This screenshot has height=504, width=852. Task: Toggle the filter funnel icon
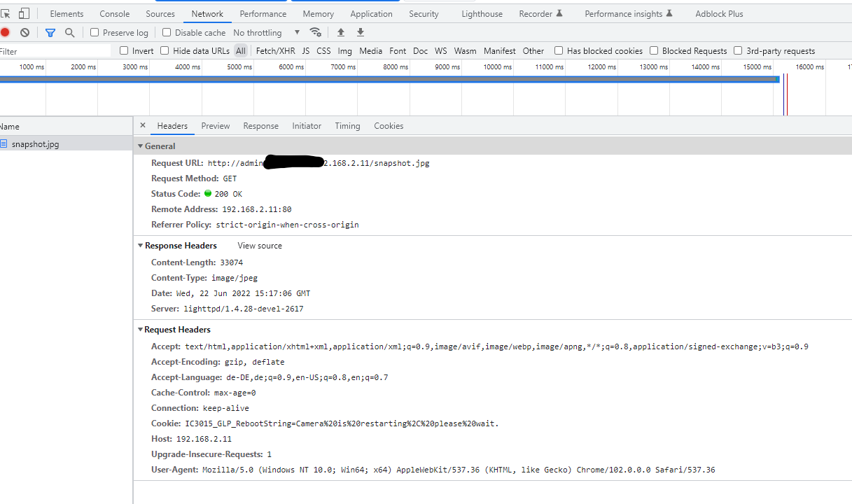coord(50,32)
